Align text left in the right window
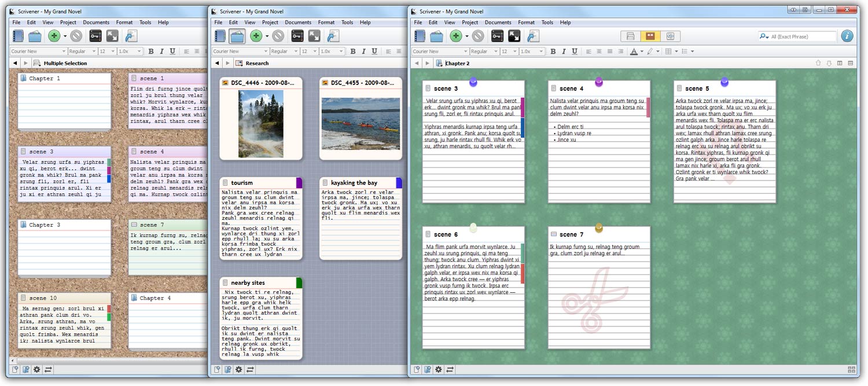 (x=589, y=52)
